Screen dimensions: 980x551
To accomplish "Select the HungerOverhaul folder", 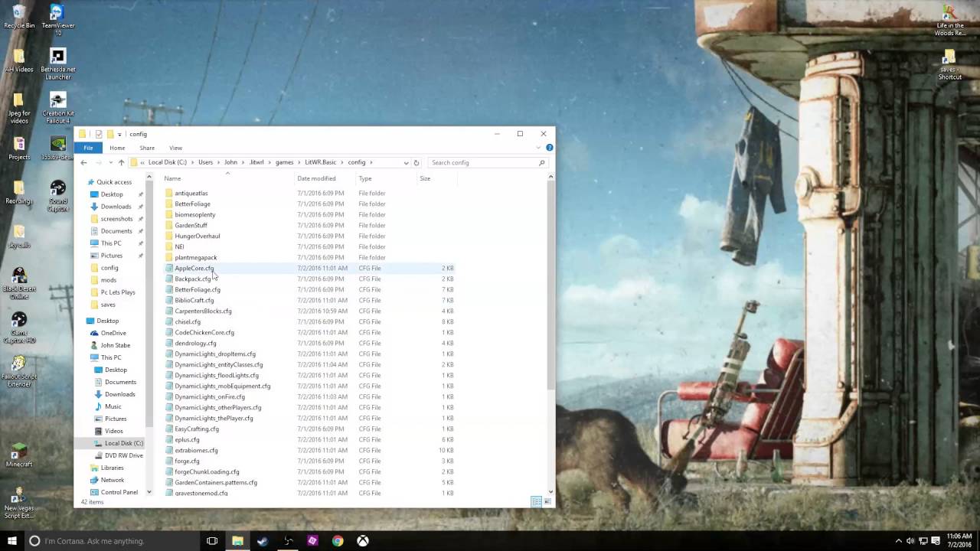I will 197,236.
